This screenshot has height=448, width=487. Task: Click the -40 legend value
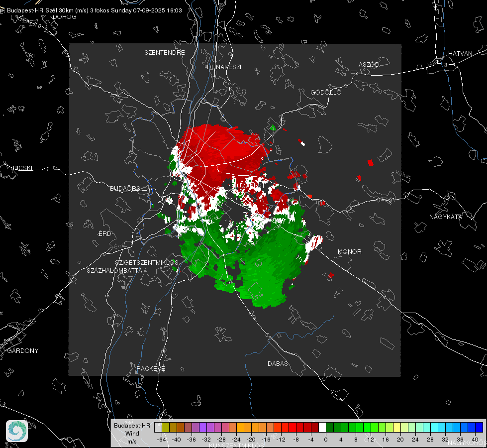point(177,440)
